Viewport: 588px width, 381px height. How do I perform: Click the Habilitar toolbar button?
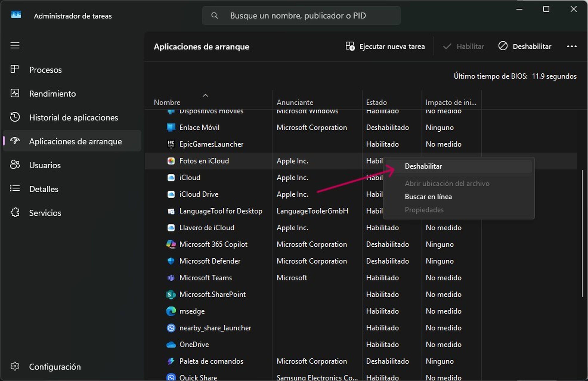click(463, 46)
